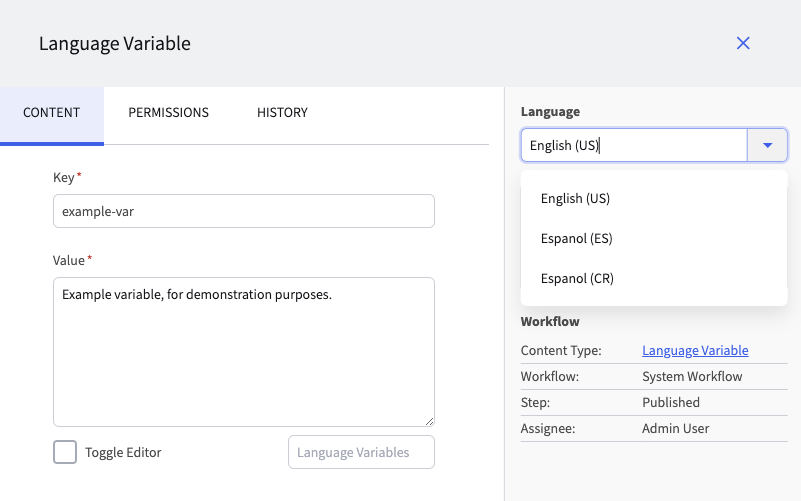
Task: Close the Language Variable dialog
Action: tap(743, 43)
